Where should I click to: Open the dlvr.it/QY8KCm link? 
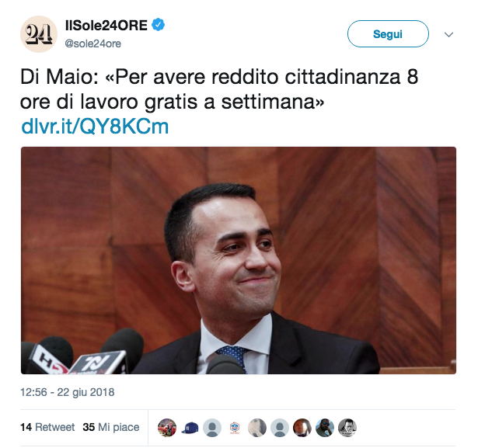click(95, 126)
